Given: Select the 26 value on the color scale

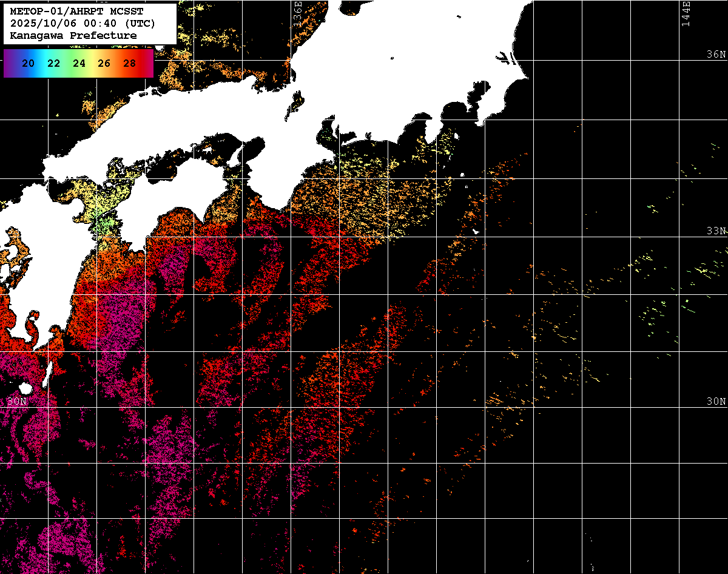Looking at the screenshot, I should pyautogui.click(x=104, y=63).
